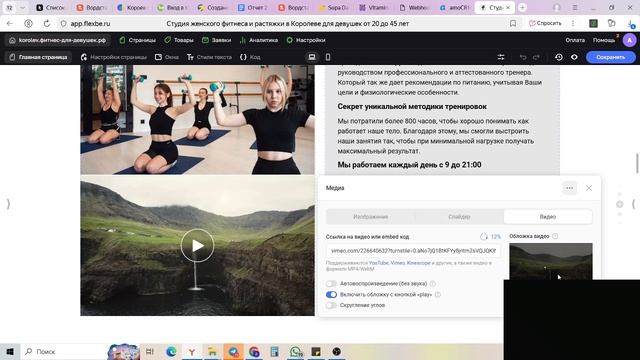Click the video link input field

[413, 251]
